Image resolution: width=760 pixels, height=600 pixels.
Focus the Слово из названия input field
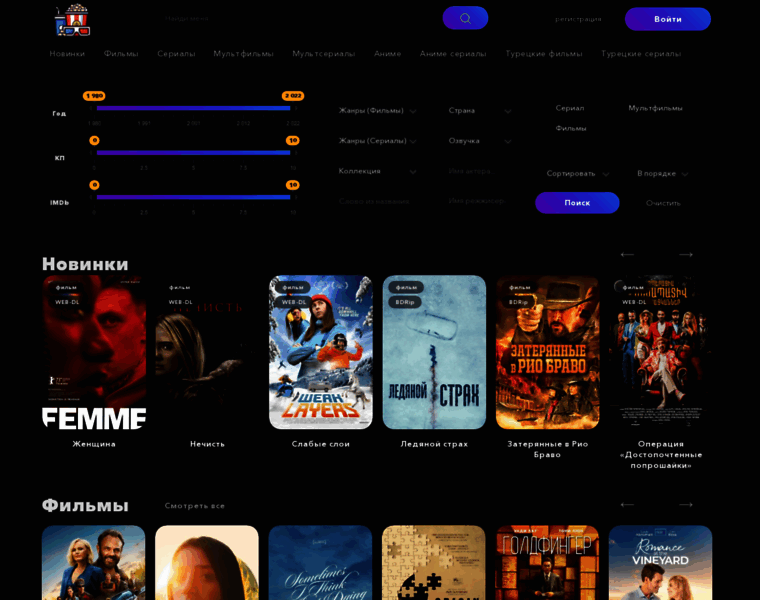click(x=377, y=201)
